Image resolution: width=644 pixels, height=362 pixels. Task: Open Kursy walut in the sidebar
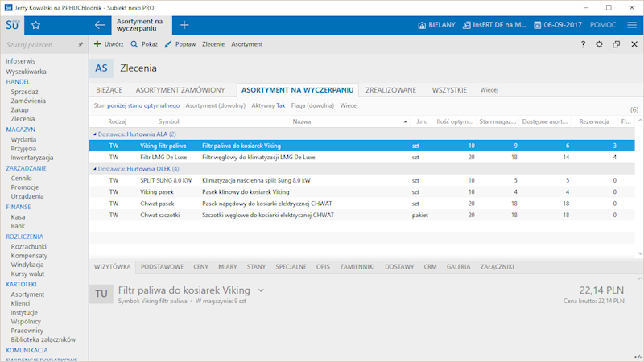pos(27,274)
